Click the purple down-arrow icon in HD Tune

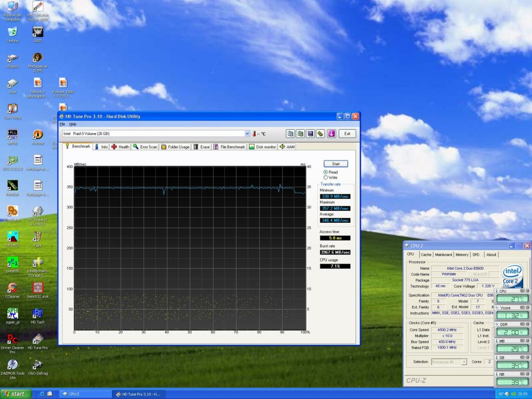pyautogui.click(x=331, y=134)
